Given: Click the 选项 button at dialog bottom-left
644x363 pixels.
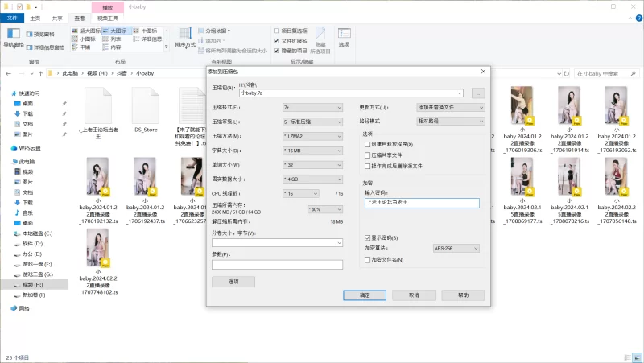Looking at the screenshot, I should [x=233, y=282].
